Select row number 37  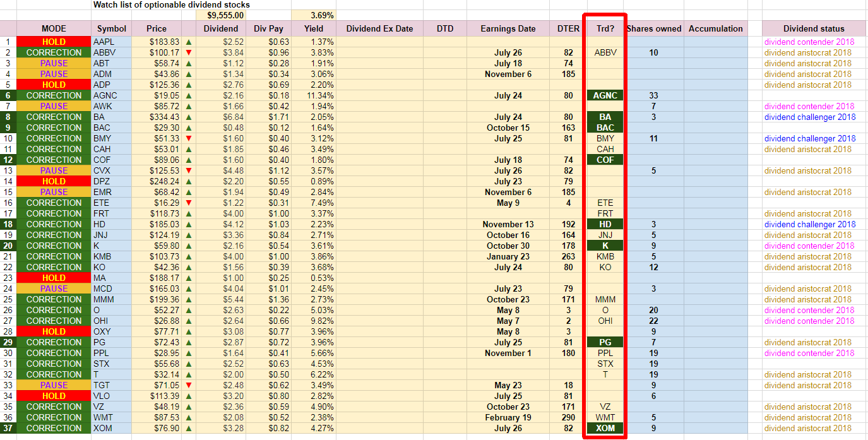coord(8,428)
